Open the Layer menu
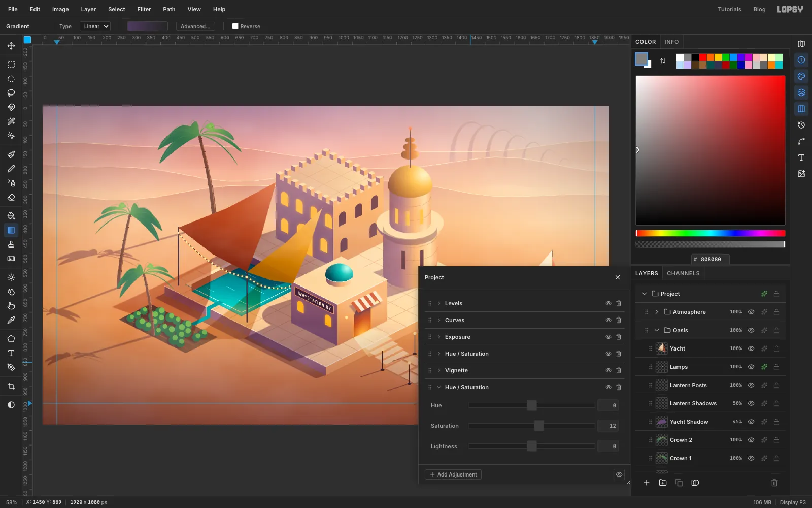 (88, 9)
